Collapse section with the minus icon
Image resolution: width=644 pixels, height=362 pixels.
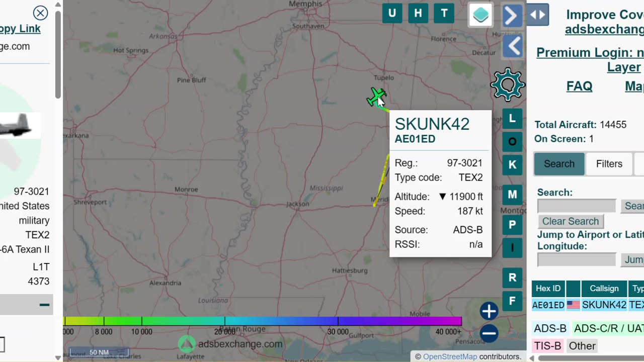point(44,305)
